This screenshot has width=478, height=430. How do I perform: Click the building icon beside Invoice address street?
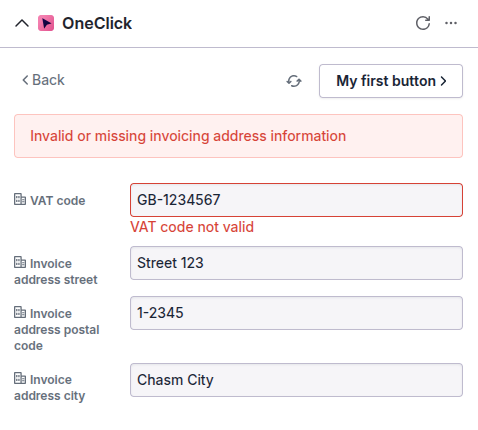20,262
